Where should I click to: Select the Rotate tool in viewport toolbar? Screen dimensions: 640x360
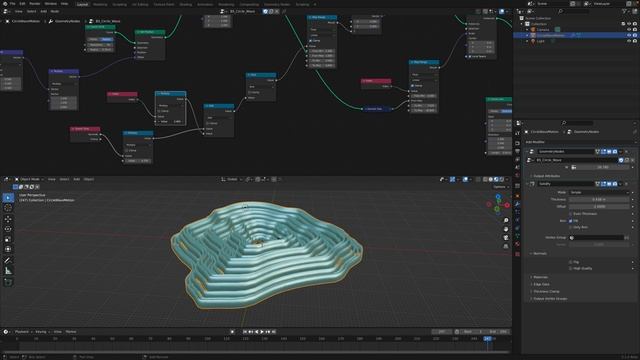8,229
